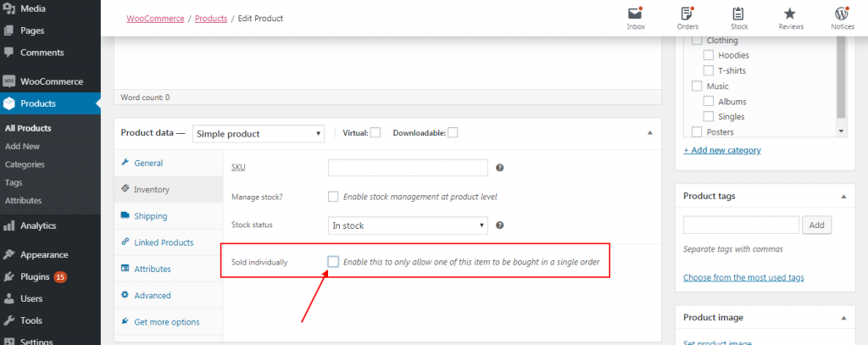Open the Simple product type dropdown

[259, 133]
